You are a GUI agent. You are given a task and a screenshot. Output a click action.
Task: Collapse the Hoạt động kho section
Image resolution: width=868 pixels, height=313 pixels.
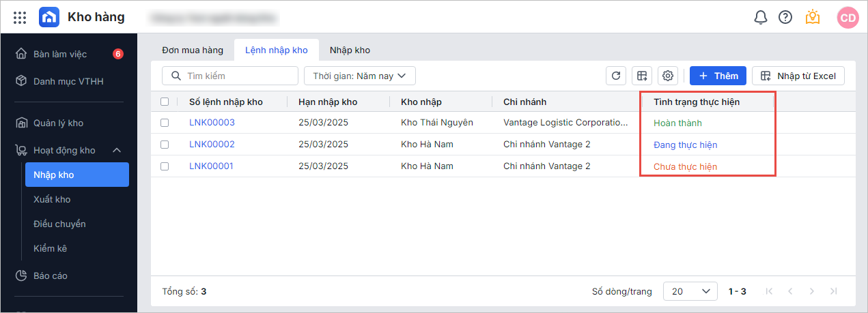116,150
